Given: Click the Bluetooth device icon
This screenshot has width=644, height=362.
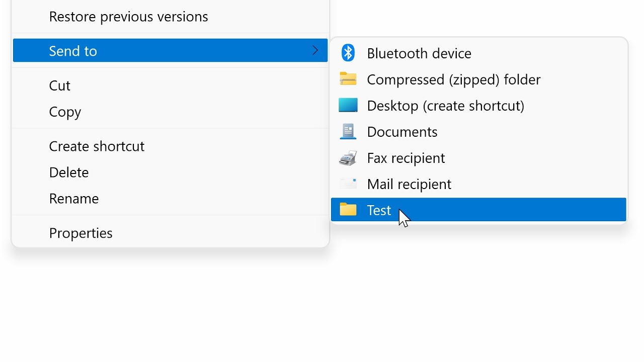Looking at the screenshot, I should [x=348, y=53].
